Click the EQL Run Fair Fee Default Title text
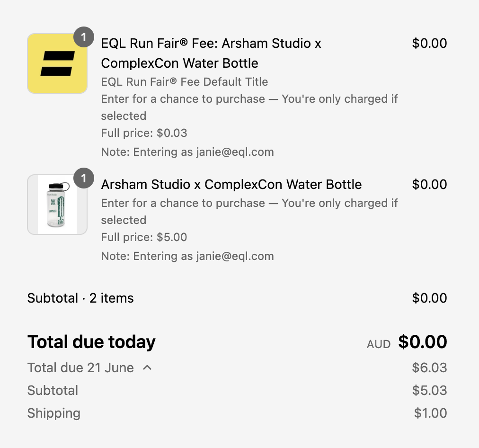 185,82
